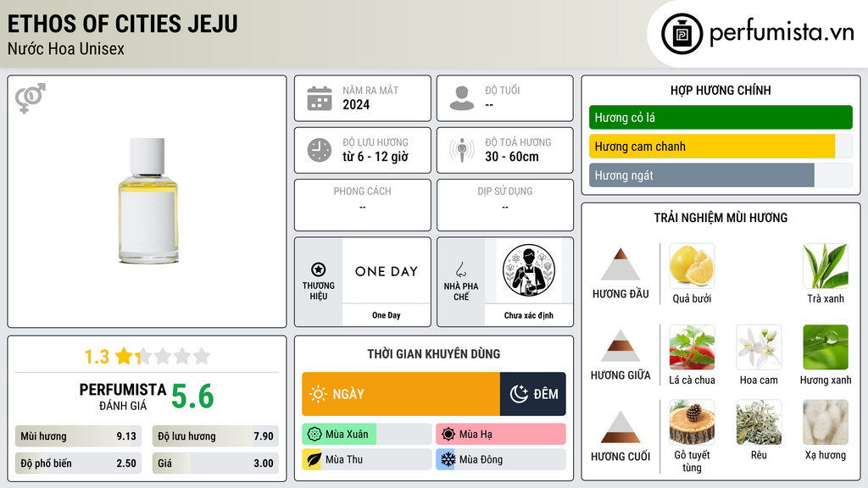The width and height of the screenshot is (868, 488).
Task: Select the NGÀY daytime segment
Action: tap(401, 394)
